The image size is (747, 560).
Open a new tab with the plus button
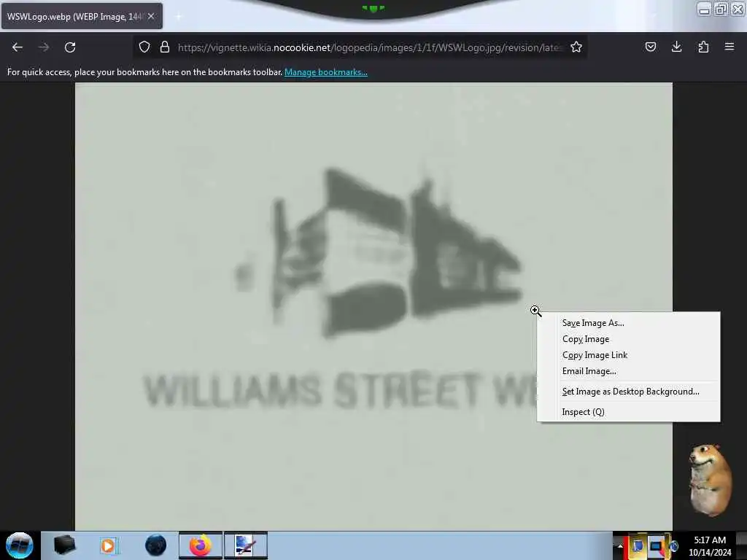(179, 17)
